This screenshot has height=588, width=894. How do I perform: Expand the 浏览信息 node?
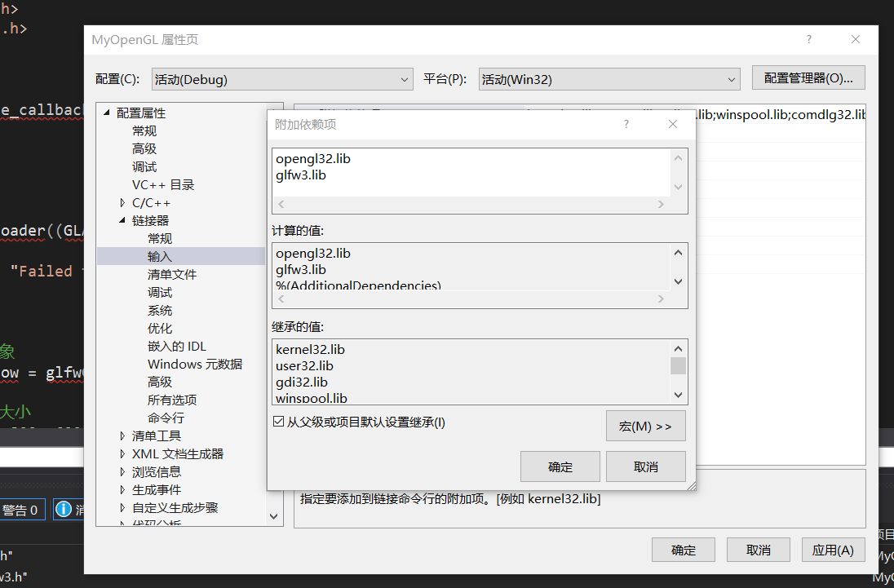pos(122,471)
